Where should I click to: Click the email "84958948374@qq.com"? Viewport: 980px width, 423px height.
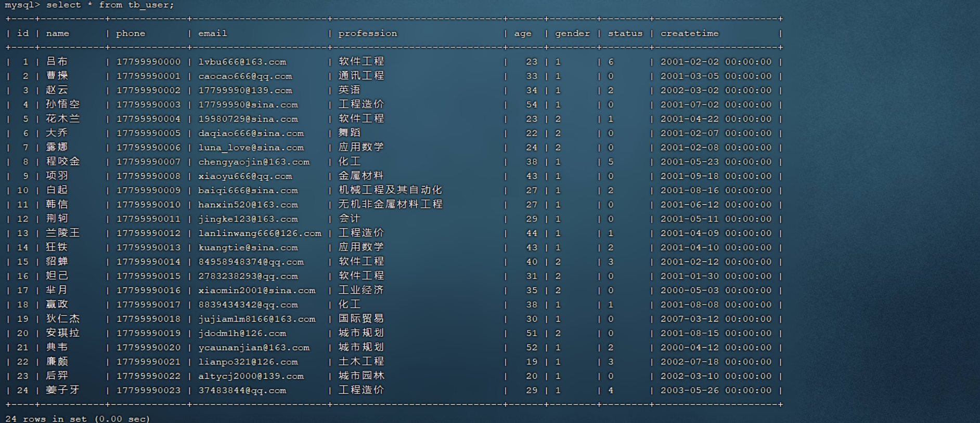[x=251, y=262]
